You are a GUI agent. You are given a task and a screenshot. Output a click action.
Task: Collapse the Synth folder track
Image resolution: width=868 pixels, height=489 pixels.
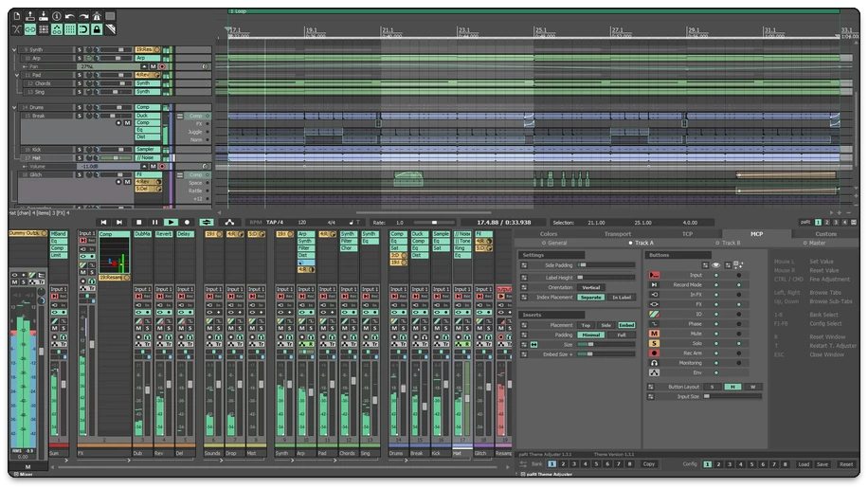[x=16, y=49]
